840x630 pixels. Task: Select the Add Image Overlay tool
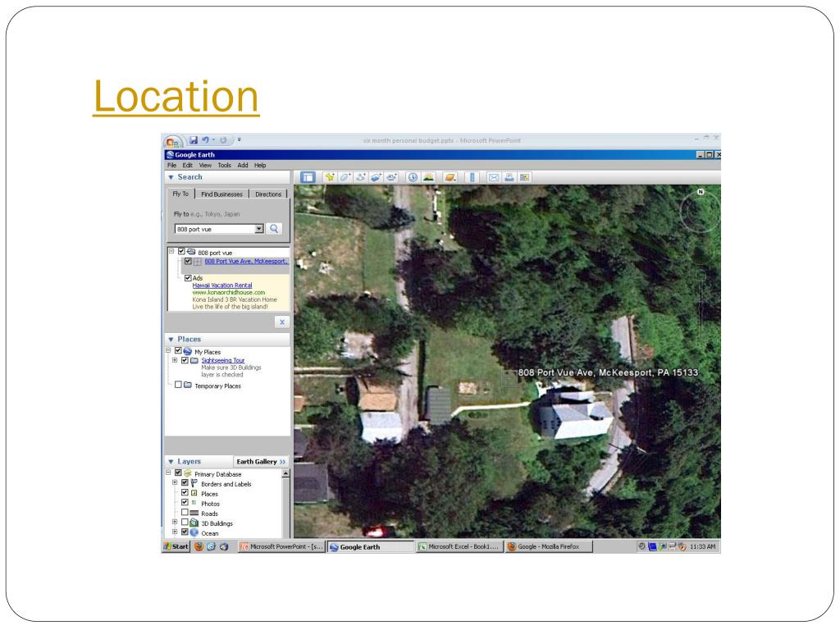pyautogui.click(x=376, y=177)
